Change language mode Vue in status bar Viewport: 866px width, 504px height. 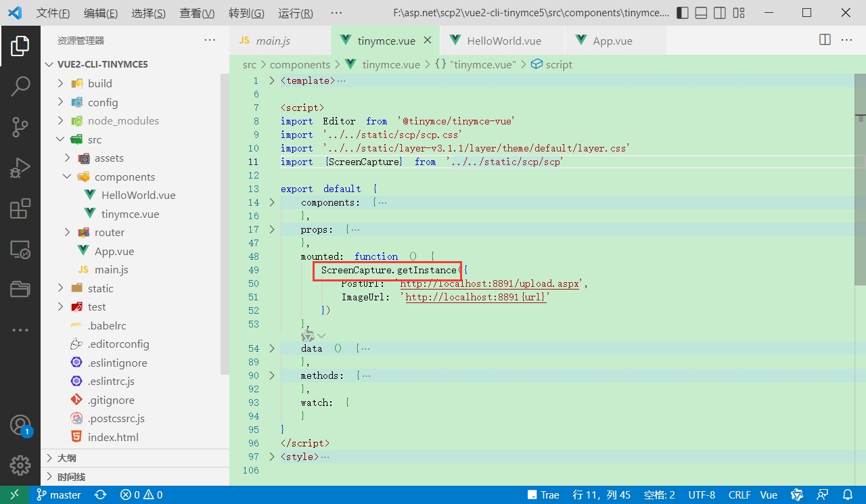pos(768,495)
